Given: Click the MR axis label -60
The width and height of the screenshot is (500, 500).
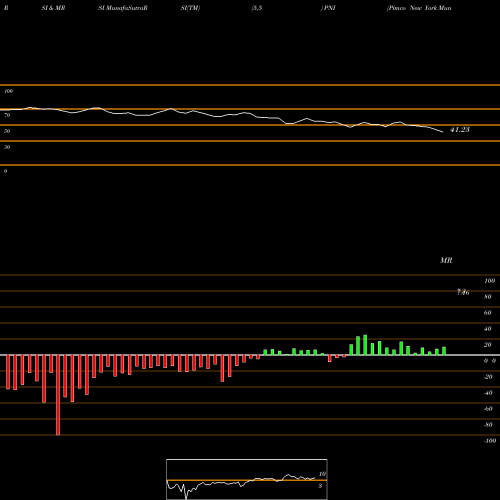Looking at the screenshot, I should [x=488, y=409].
